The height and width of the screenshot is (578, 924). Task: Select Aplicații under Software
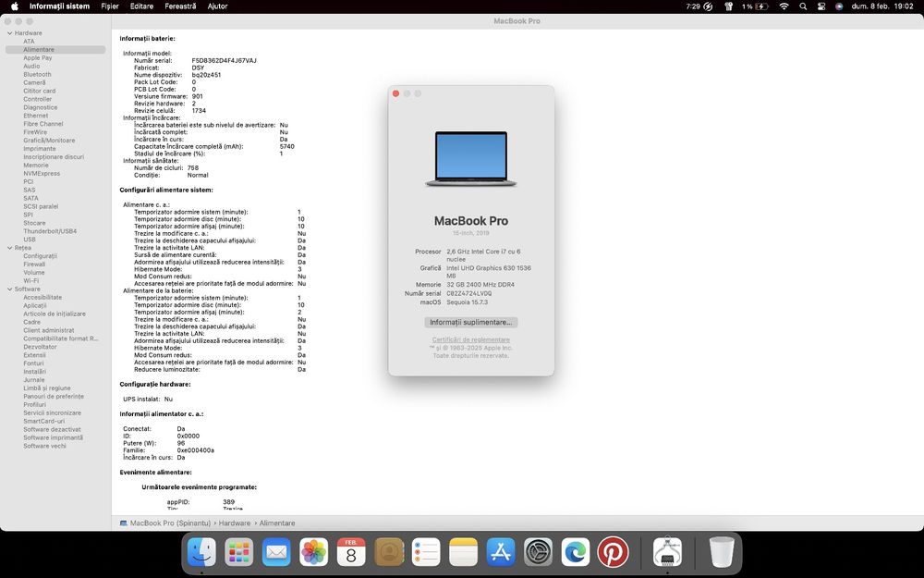tap(35, 305)
